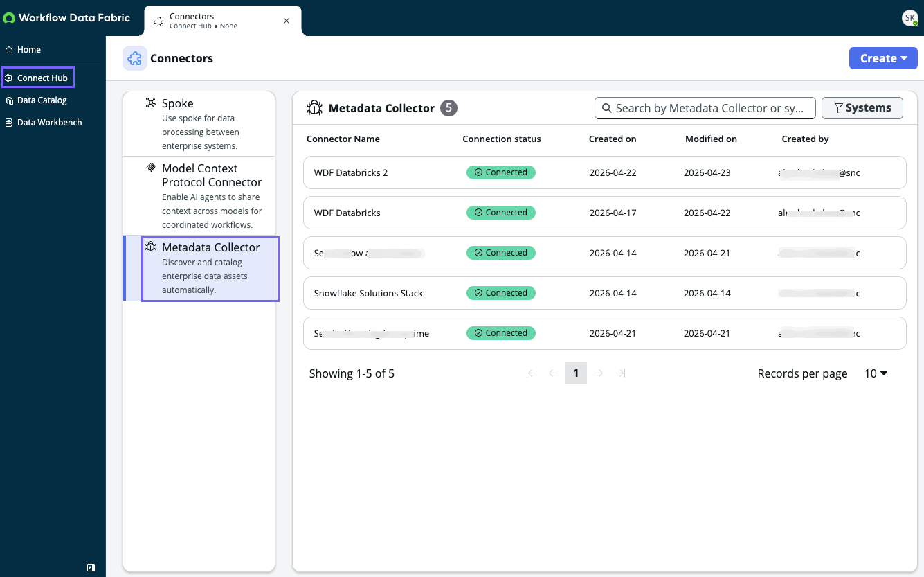Click the Home icon in sidebar
924x577 pixels.
click(9, 50)
